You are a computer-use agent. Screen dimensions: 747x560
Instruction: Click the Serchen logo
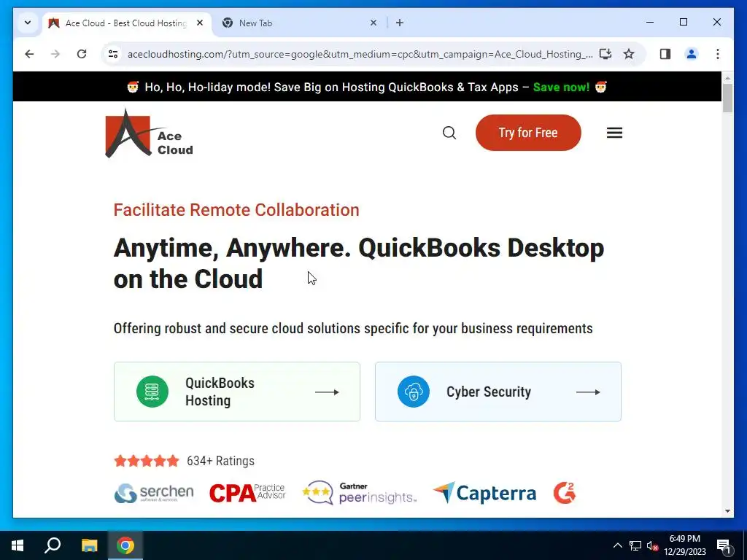[x=154, y=493]
